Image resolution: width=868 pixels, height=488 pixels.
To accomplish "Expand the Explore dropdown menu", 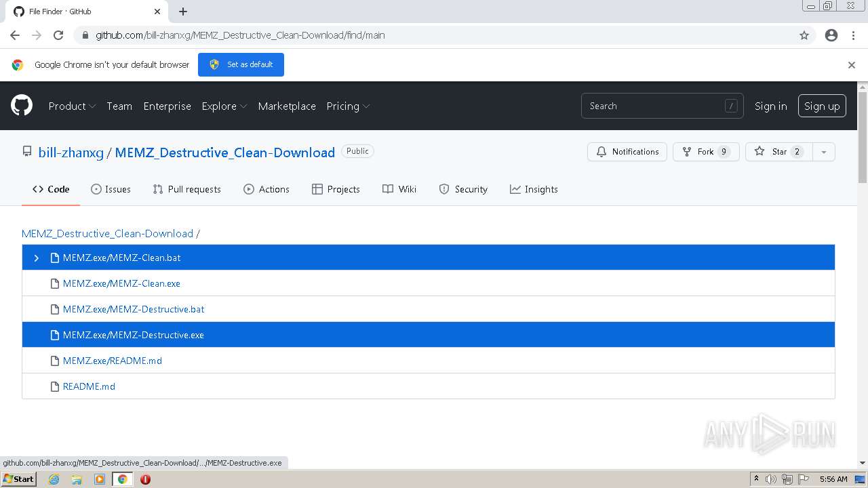I will point(224,106).
